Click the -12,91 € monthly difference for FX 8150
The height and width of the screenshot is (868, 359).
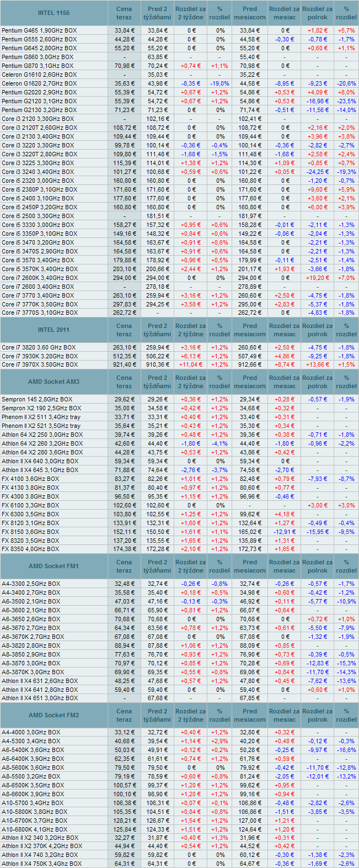tap(285, 532)
